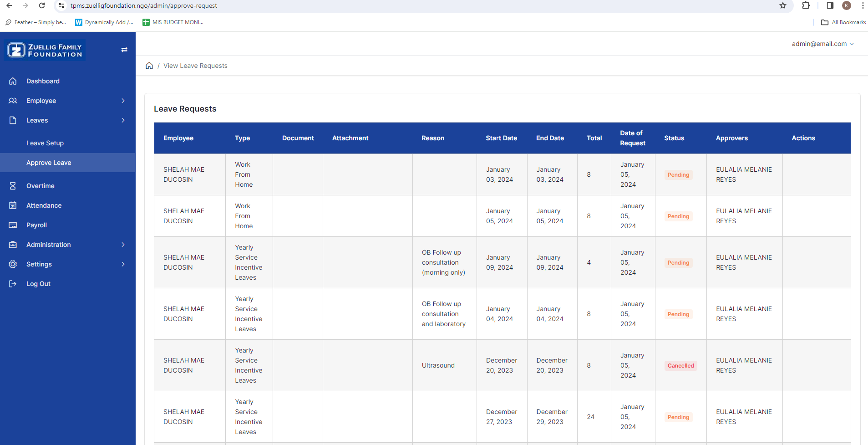Click the Employee people icon in sidebar

coord(13,101)
